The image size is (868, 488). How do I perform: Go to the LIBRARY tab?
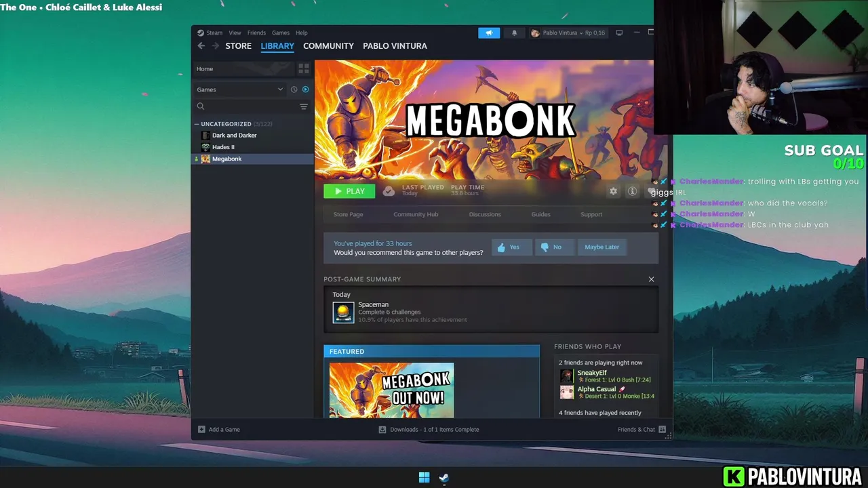click(277, 46)
